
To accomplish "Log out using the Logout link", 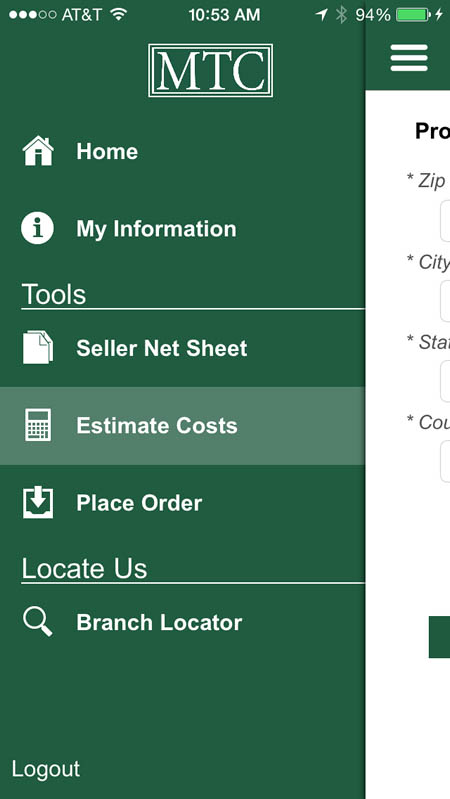I will coord(46,769).
